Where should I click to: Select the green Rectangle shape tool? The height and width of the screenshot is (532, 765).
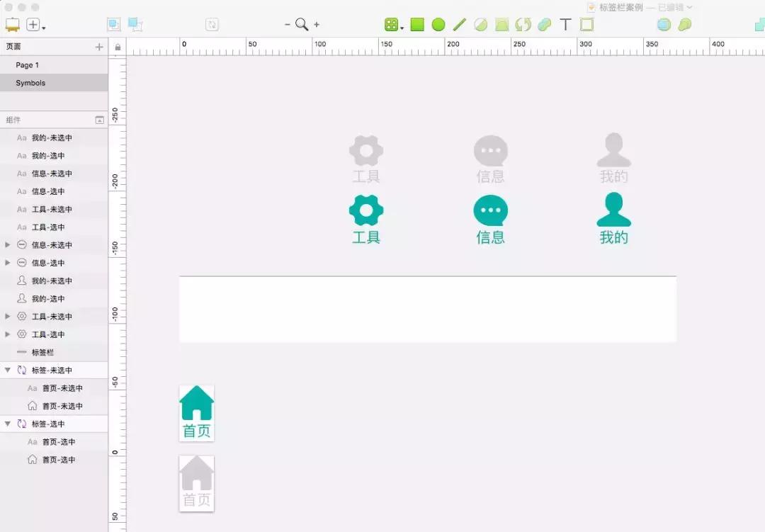click(x=417, y=25)
